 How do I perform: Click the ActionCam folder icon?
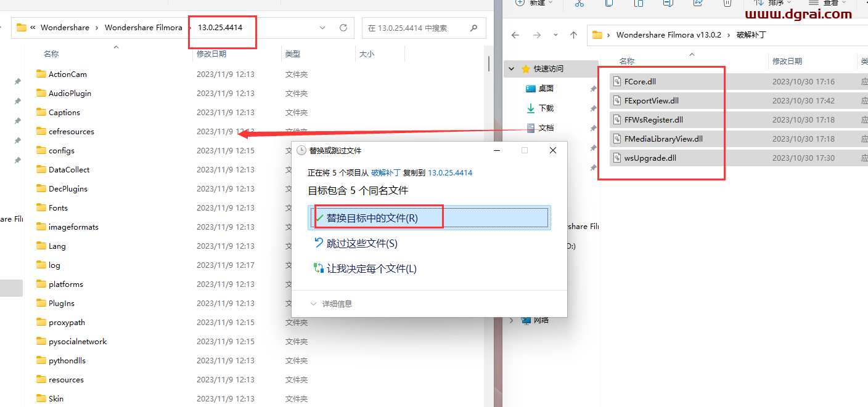point(41,74)
